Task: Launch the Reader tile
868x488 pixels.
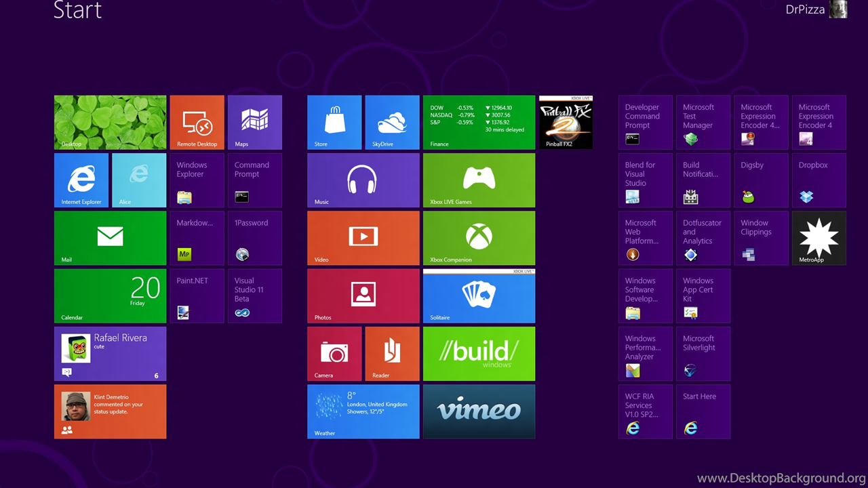Action: pyautogui.click(x=392, y=354)
